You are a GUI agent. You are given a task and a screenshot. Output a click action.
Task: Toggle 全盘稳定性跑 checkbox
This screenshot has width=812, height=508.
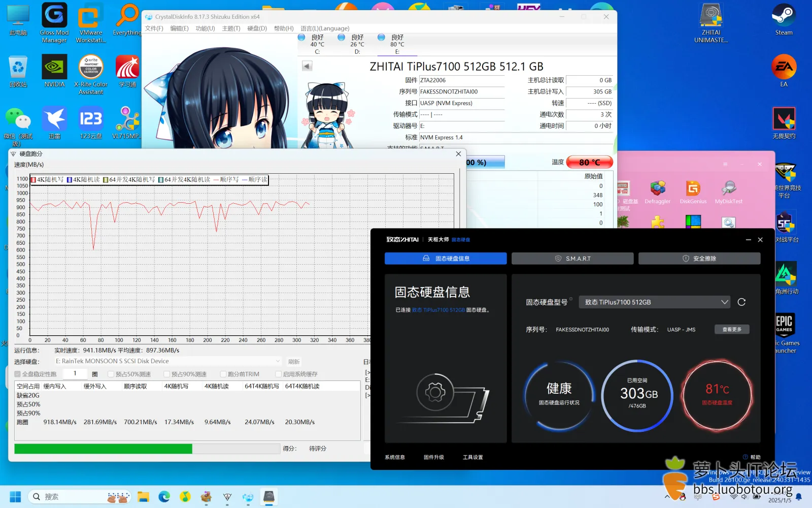tap(18, 374)
